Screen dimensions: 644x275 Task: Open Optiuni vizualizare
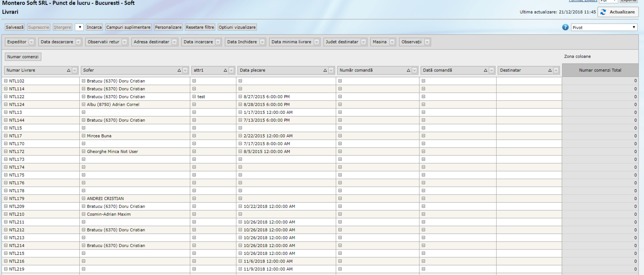click(x=237, y=27)
